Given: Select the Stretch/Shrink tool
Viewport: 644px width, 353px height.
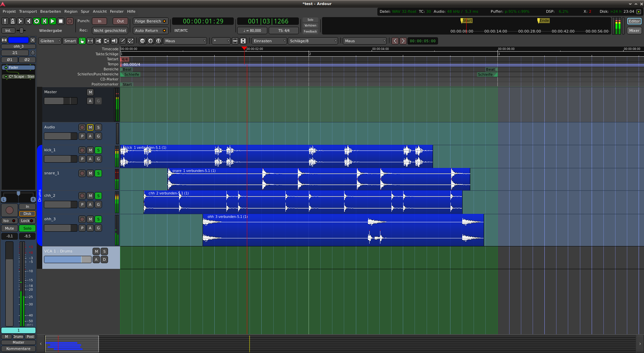Looking at the screenshot, I should [106, 41].
